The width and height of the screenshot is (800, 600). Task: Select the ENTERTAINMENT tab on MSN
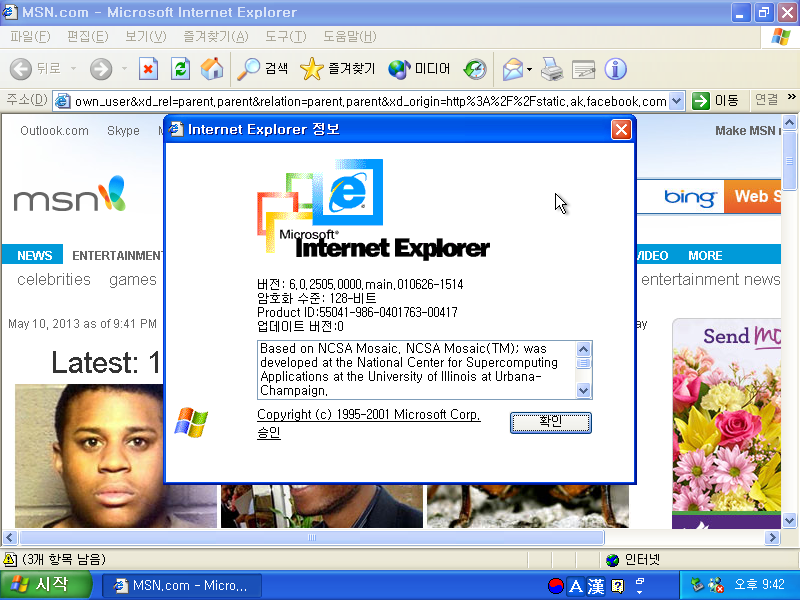tap(117, 255)
